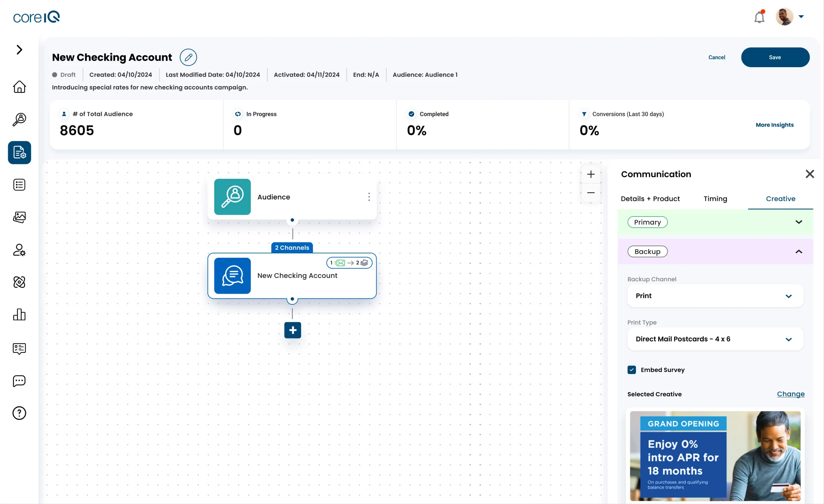The height and width of the screenshot is (504, 824).
Task: Click the Audience node label
Action: pos(274,197)
